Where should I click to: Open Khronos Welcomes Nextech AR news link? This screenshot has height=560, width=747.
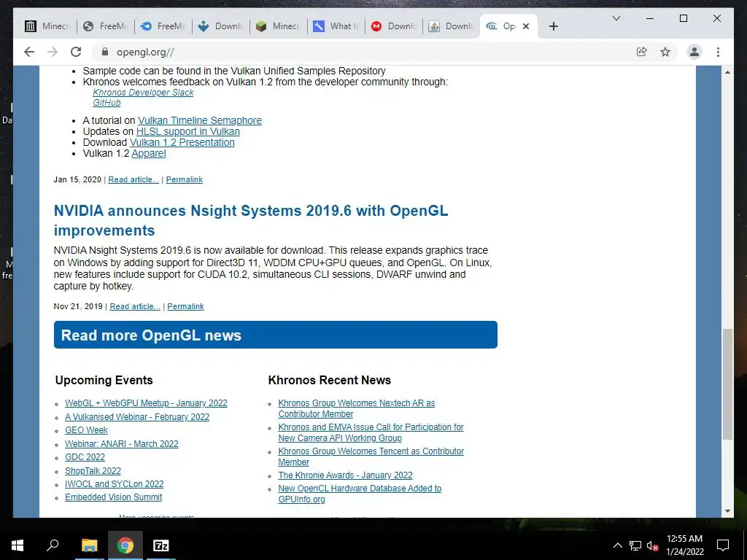(x=356, y=408)
